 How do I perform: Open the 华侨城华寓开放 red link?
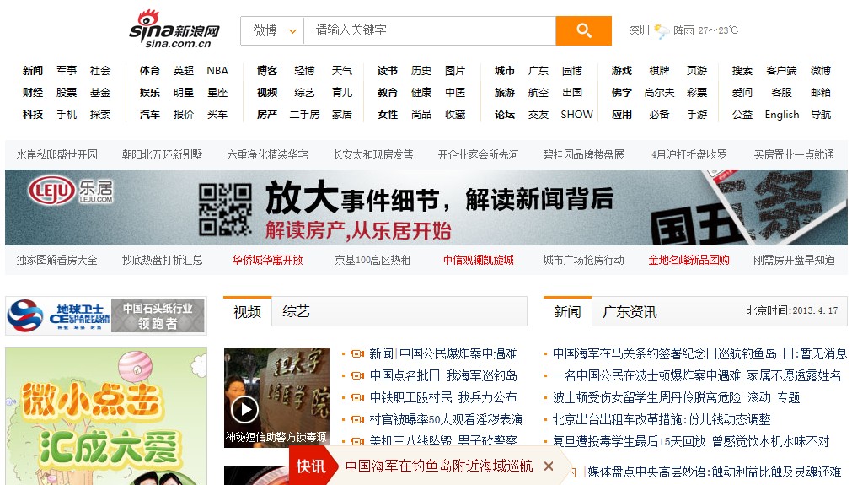point(267,261)
